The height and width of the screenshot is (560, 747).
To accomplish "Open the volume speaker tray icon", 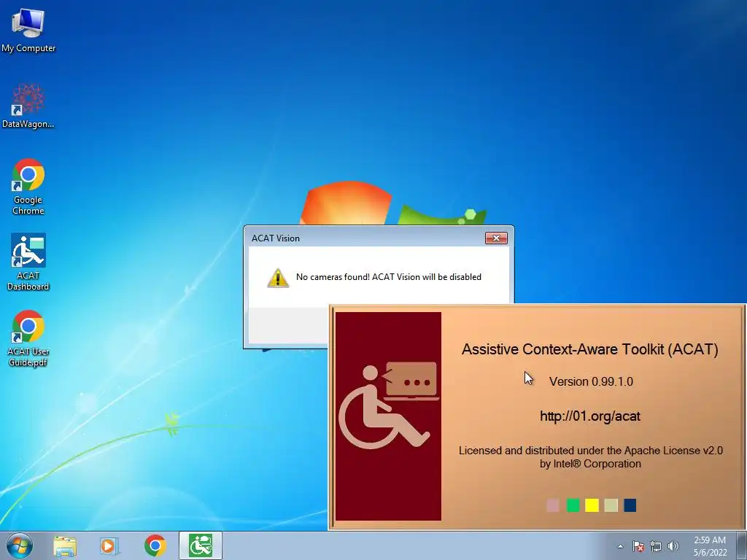I will point(673,546).
